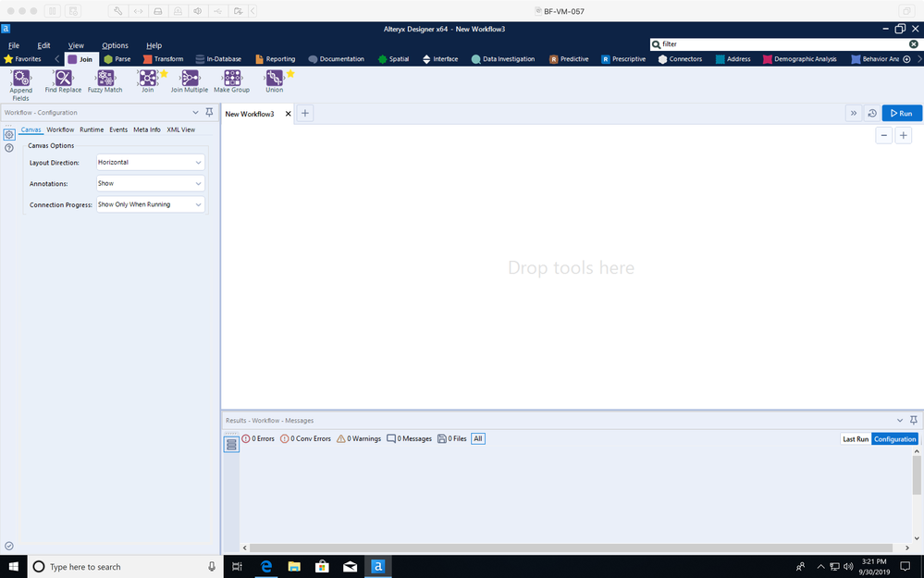Open the View menu
924x578 pixels.
(x=76, y=45)
